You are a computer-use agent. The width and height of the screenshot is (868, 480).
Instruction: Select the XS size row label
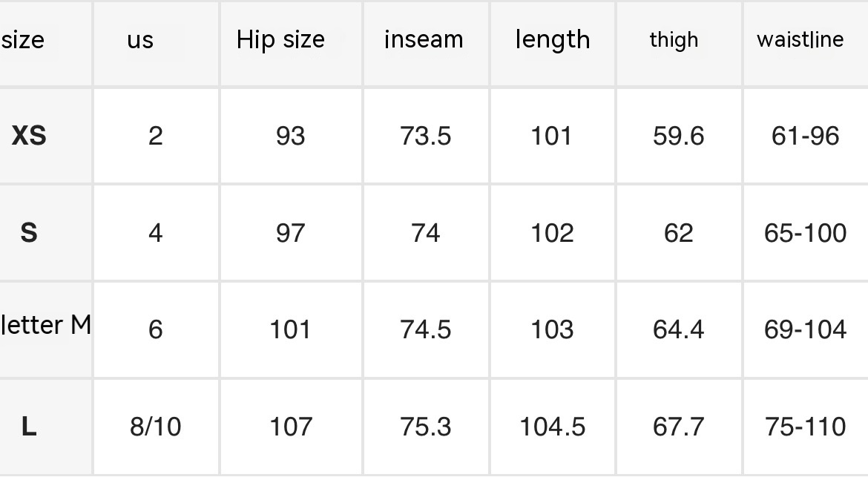[29, 136]
